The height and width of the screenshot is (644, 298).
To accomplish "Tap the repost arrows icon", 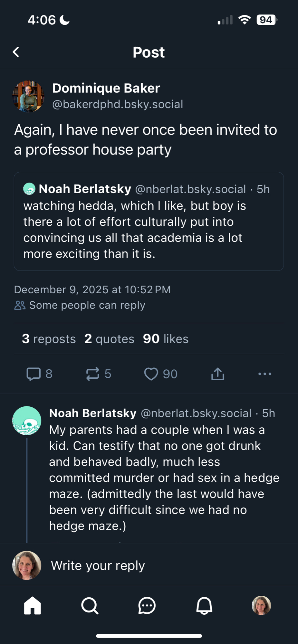I will [x=92, y=374].
